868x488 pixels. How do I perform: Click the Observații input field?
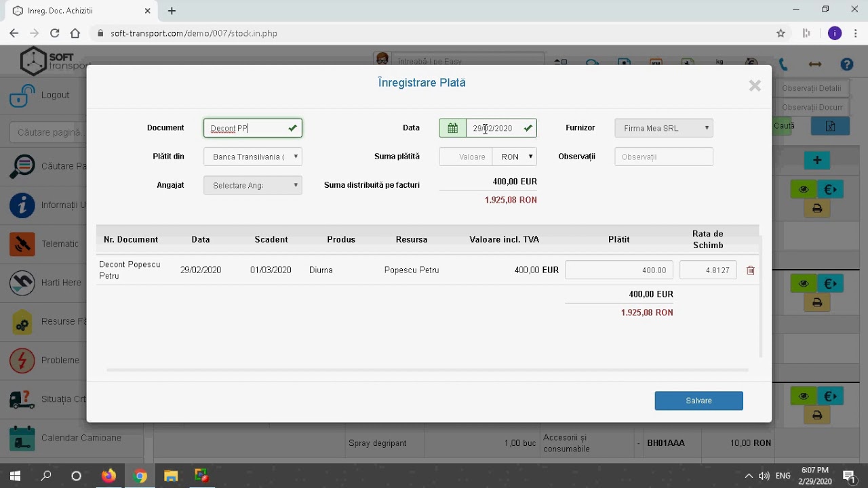tap(664, 157)
